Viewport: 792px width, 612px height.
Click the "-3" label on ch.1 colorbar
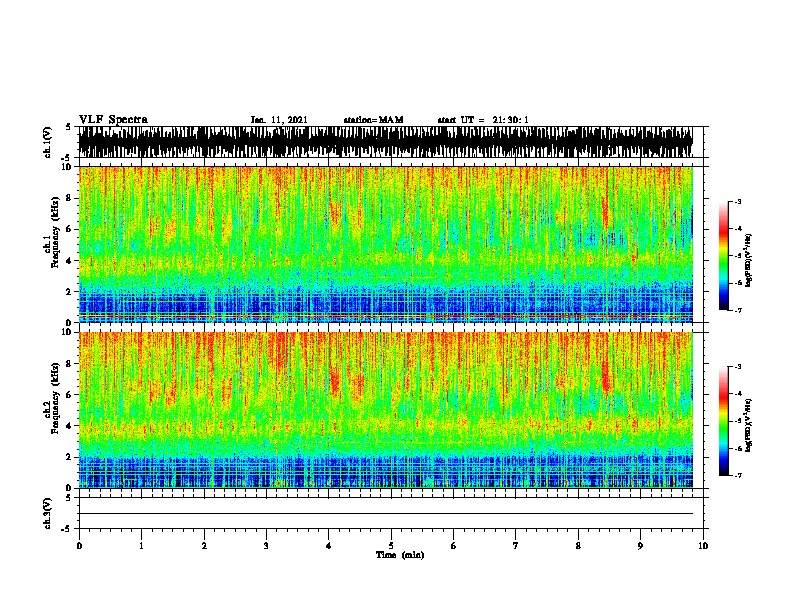(738, 201)
